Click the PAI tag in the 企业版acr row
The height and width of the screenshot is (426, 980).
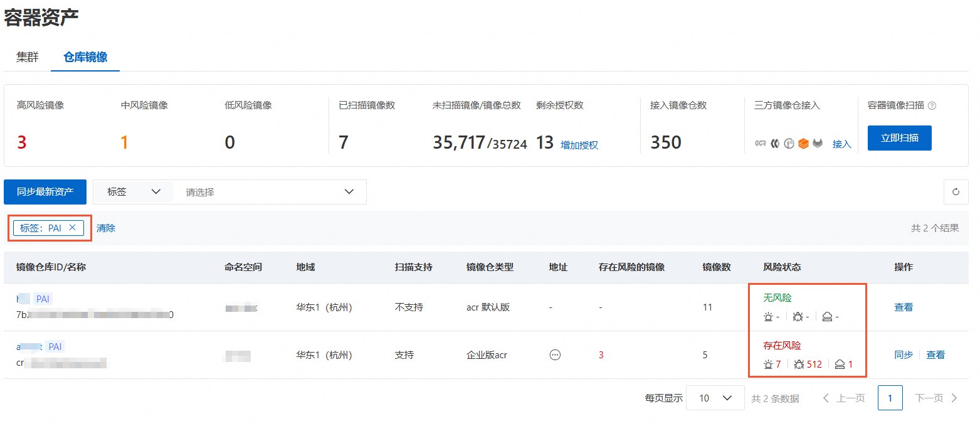pos(55,346)
